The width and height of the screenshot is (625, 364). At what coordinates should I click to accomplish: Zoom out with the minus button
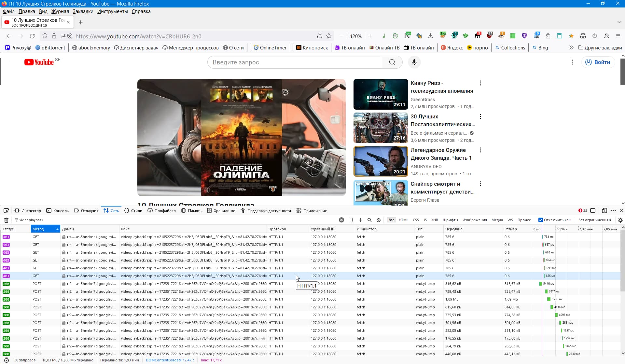pos(341,36)
